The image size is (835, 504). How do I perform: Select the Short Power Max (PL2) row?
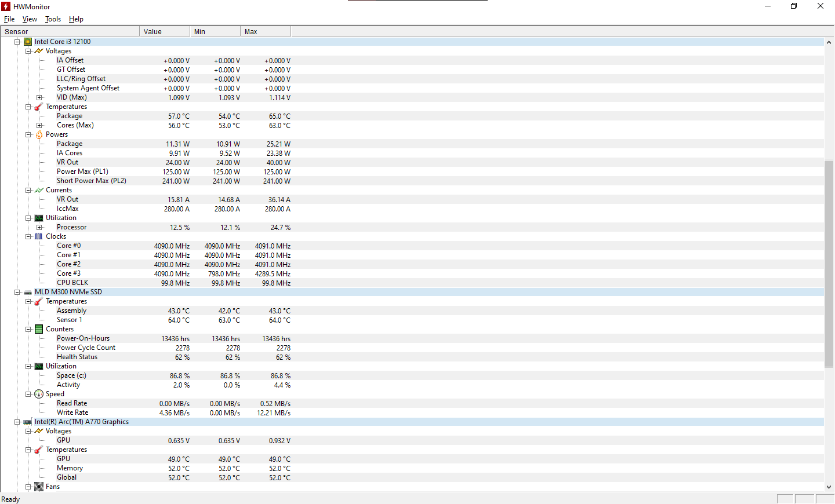(412, 181)
